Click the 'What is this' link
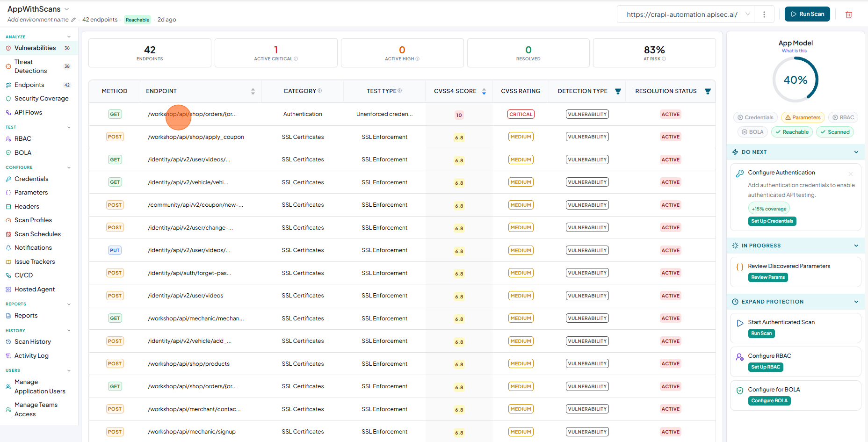The height and width of the screenshot is (442, 868). coord(794,51)
